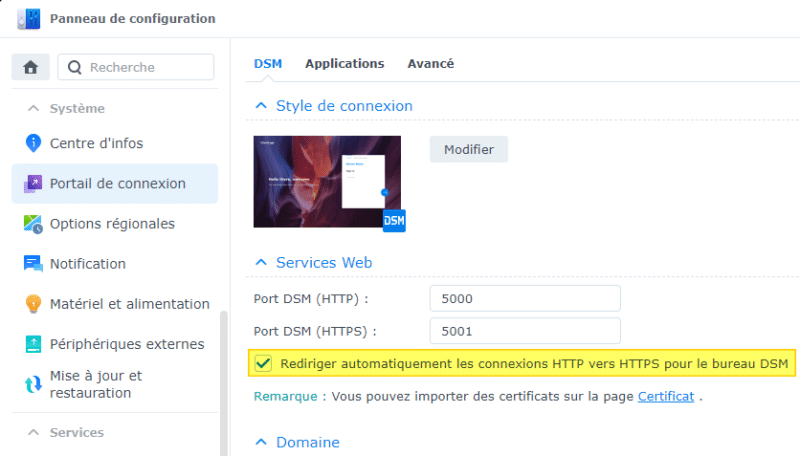Click the login style preview thumbnail

(326, 180)
